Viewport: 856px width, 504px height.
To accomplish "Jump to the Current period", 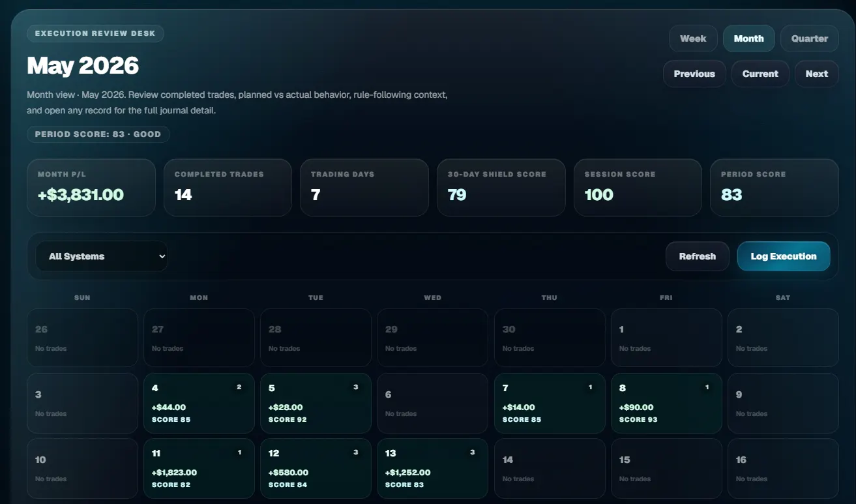I will 760,74.
